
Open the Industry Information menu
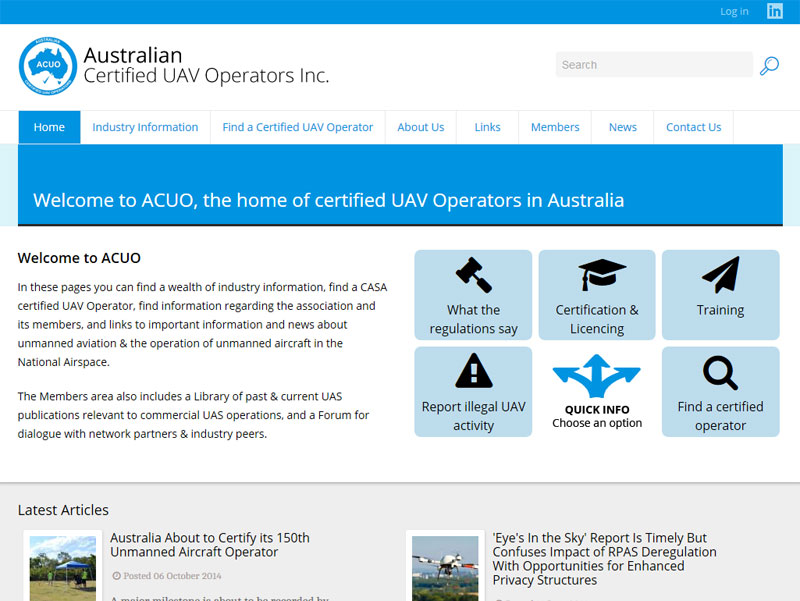click(145, 127)
